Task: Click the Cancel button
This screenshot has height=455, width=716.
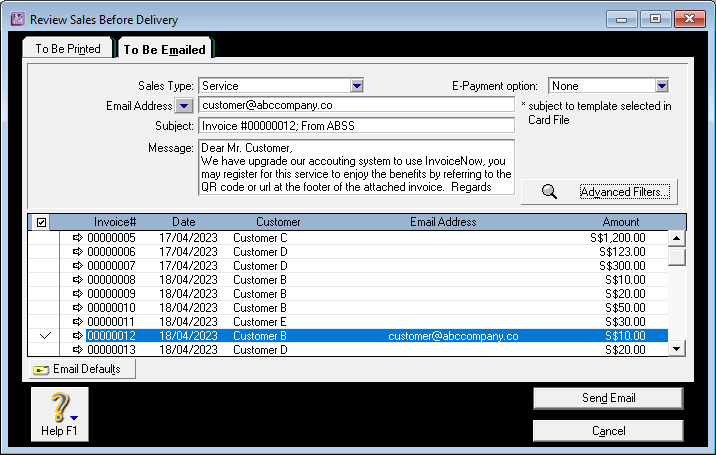Action: tap(608, 430)
